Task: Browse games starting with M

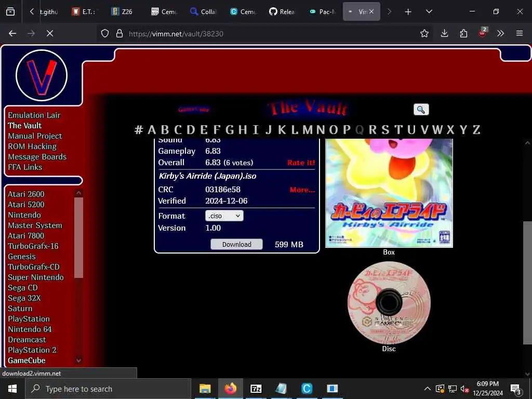Action: 308,129
